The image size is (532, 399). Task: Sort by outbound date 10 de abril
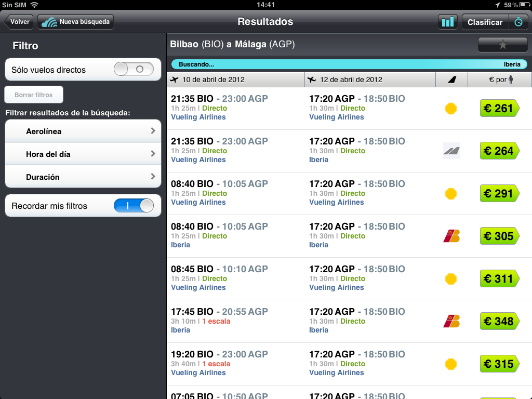[236, 79]
